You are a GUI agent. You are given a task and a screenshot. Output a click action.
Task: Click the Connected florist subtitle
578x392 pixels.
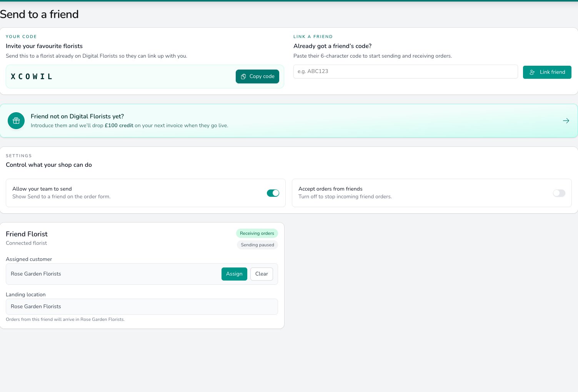click(26, 243)
